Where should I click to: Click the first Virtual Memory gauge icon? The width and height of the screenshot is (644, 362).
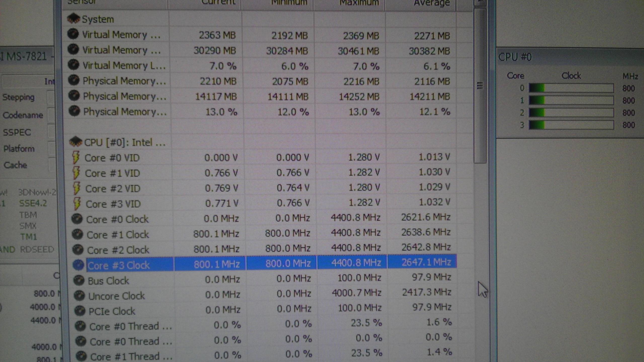click(x=73, y=34)
